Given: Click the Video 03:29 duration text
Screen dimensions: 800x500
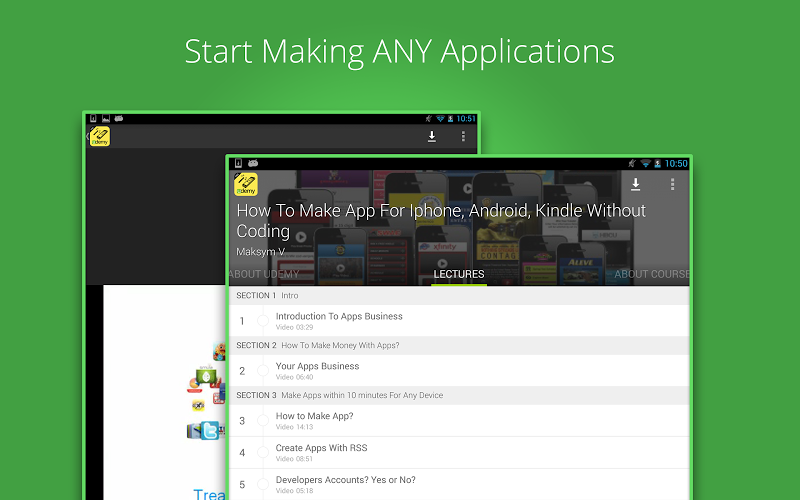Looking at the screenshot, I should pyautogui.click(x=294, y=328).
